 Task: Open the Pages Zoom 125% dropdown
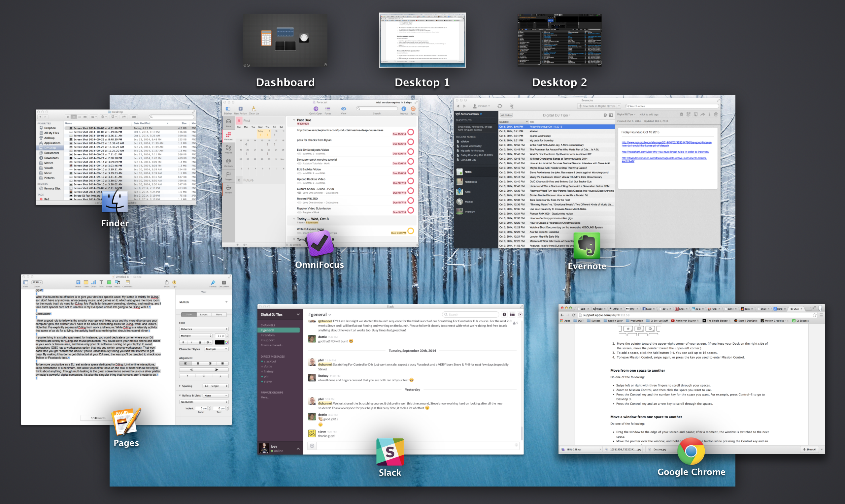pyautogui.click(x=37, y=282)
